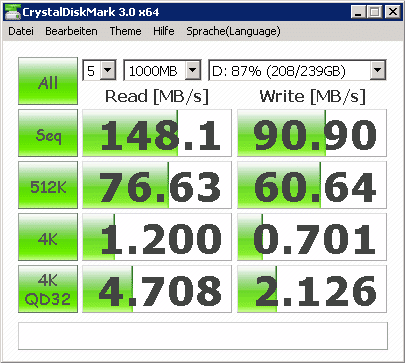Screen dimensions: 405x363
Task: Expand the test count dropdown showing 5
Action: tap(108, 70)
